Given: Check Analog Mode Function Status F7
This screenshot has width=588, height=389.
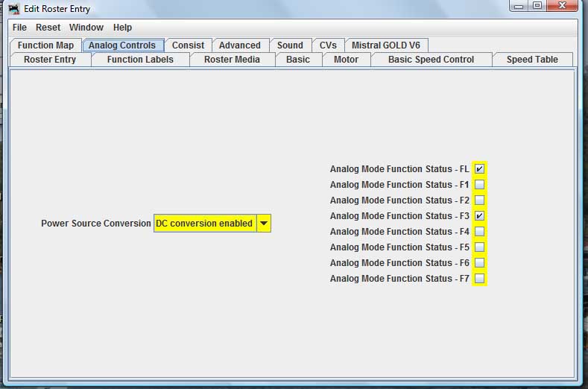Looking at the screenshot, I should tap(479, 279).
